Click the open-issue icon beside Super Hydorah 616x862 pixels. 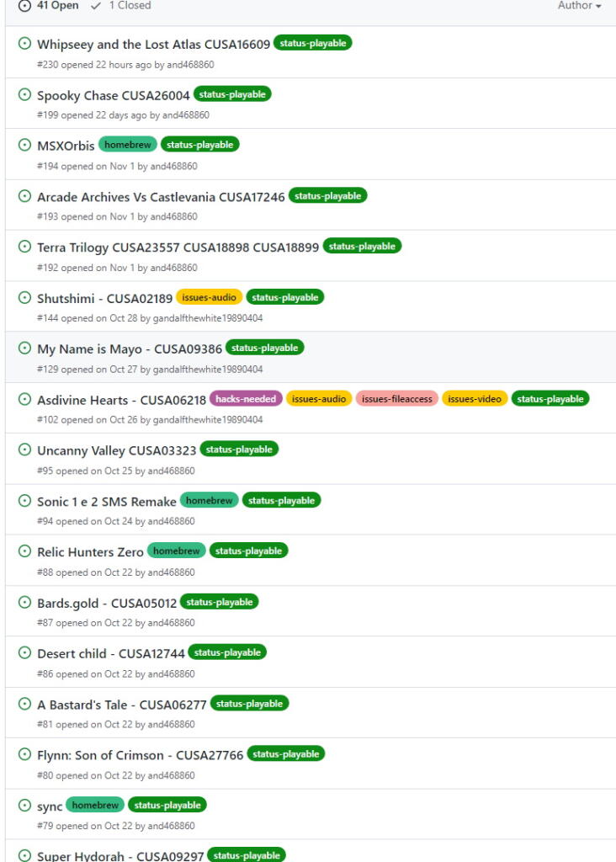24,856
